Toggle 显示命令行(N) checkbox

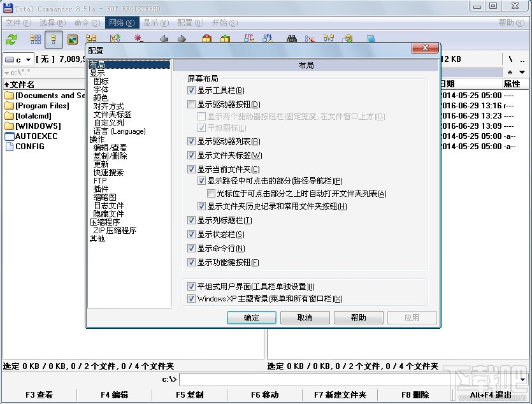click(191, 248)
